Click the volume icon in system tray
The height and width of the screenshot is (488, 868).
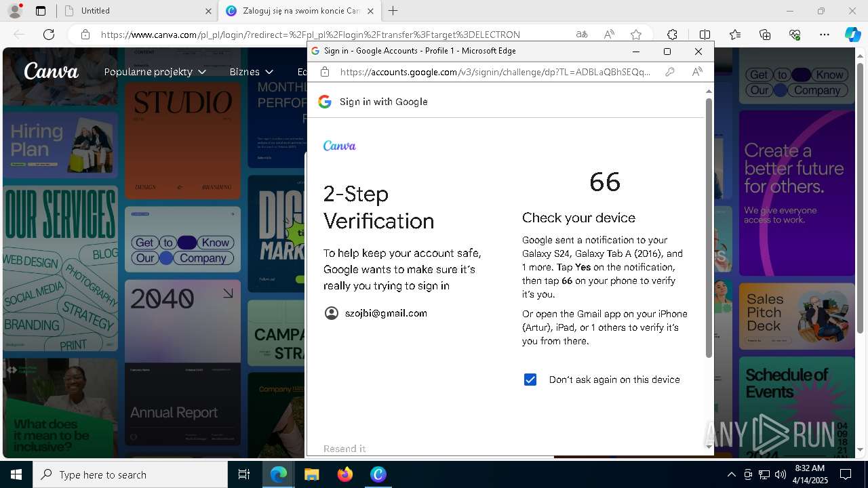click(781, 474)
